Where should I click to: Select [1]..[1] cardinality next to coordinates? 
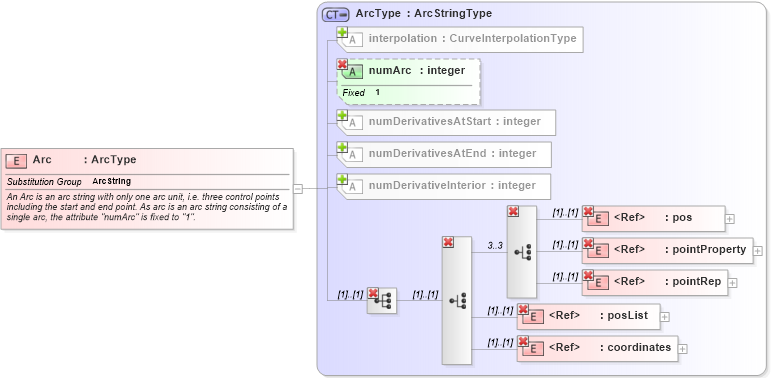pyautogui.click(x=500, y=343)
